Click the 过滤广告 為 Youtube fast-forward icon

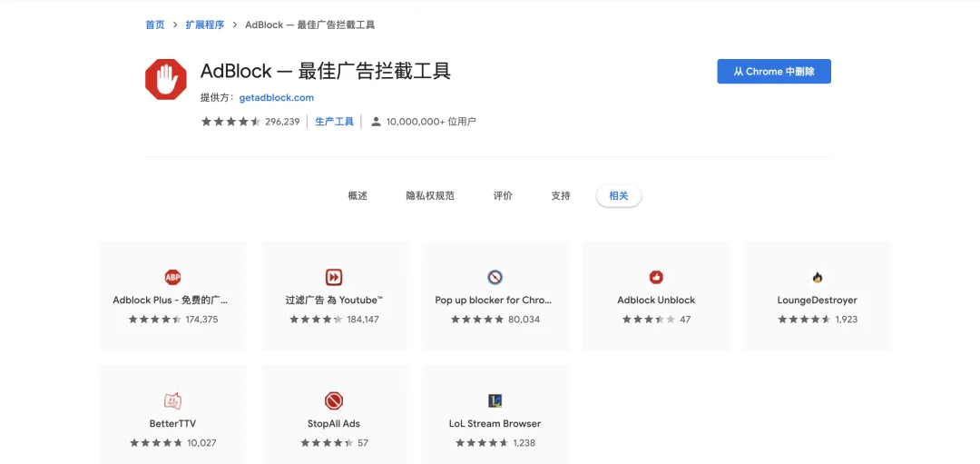coord(334,277)
